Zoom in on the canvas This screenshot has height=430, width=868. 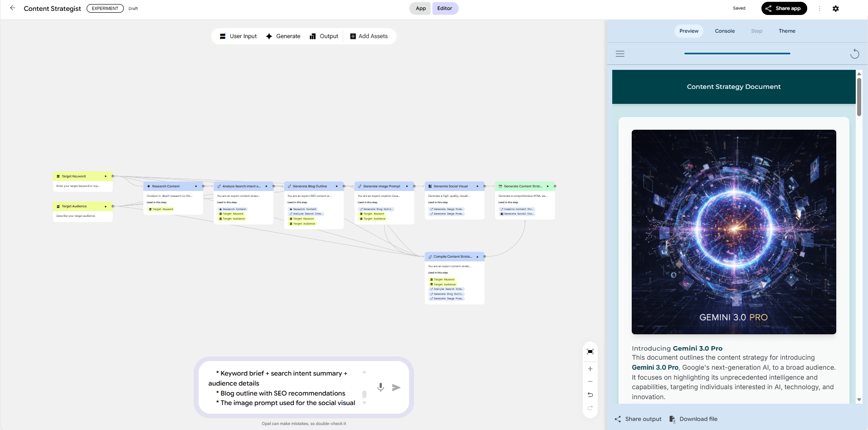tap(590, 369)
